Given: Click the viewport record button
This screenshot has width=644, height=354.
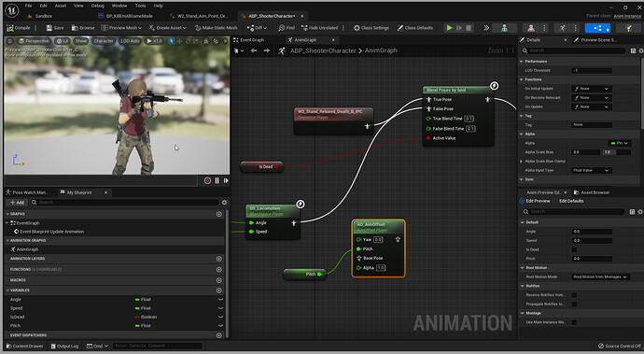Looking at the screenshot, I should click(207, 180).
